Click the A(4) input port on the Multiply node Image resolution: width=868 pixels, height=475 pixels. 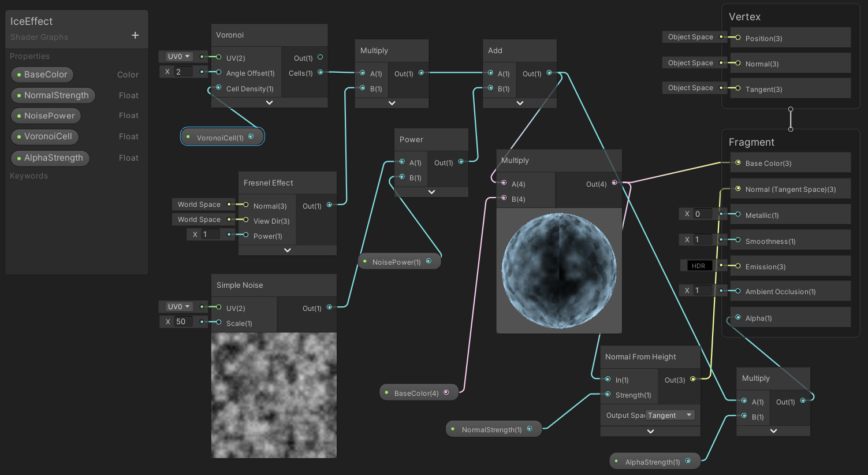tap(503, 184)
